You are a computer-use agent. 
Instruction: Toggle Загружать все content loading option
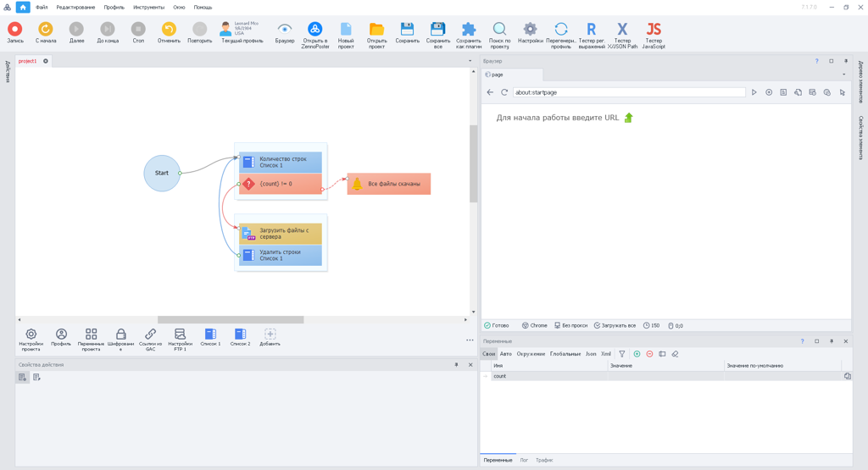tap(615, 325)
